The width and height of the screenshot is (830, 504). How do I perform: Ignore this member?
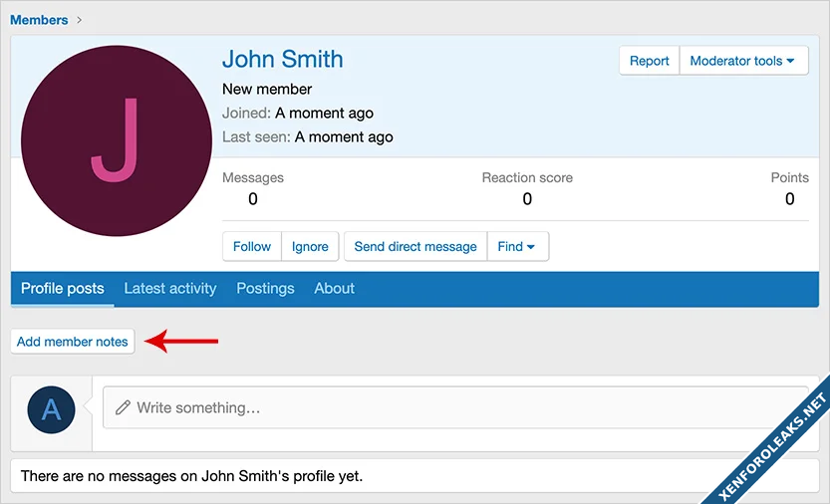tap(310, 246)
